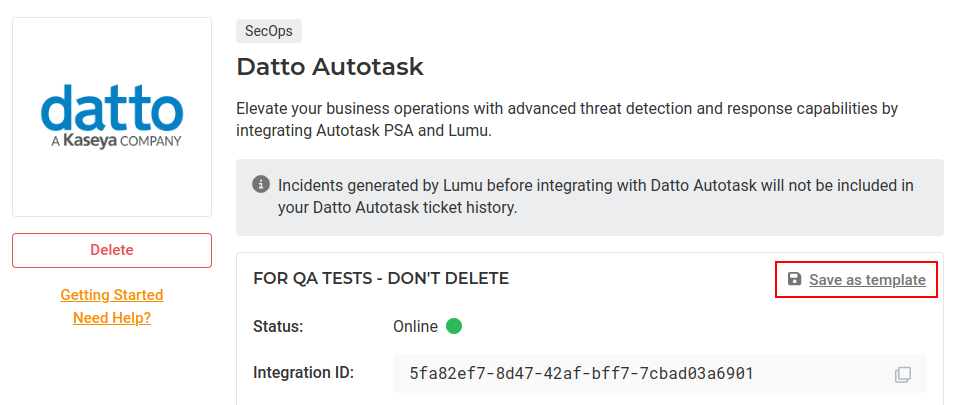
Task: Click the info circle icon in the notice
Action: (261, 185)
